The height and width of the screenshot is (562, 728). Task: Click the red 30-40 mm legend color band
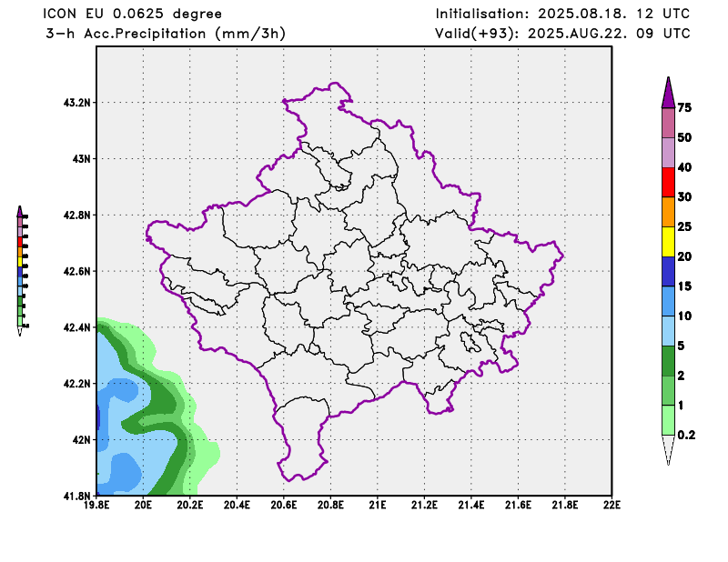click(668, 183)
